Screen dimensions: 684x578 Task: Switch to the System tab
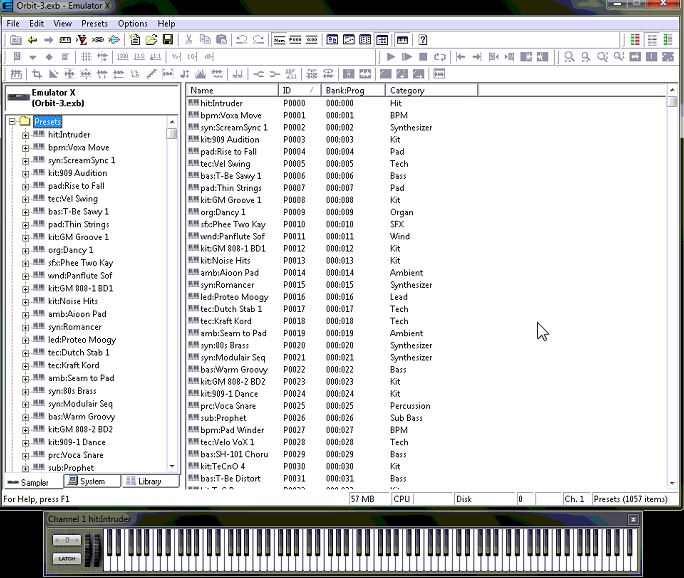click(x=92, y=481)
